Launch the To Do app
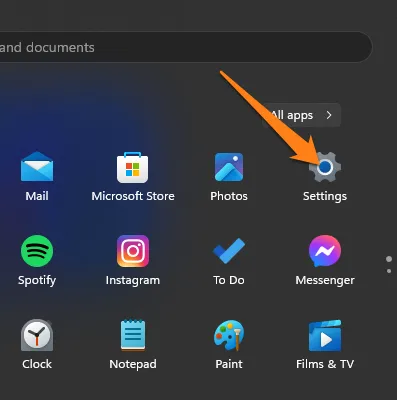397x400 pixels. (229, 251)
